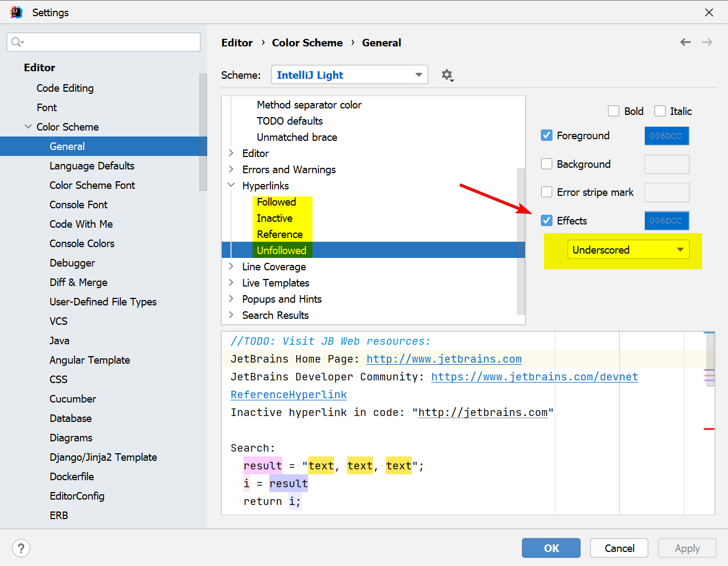Check the Error stripe mark checkbox
728x566 pixels.
click(x=547, y=192)
